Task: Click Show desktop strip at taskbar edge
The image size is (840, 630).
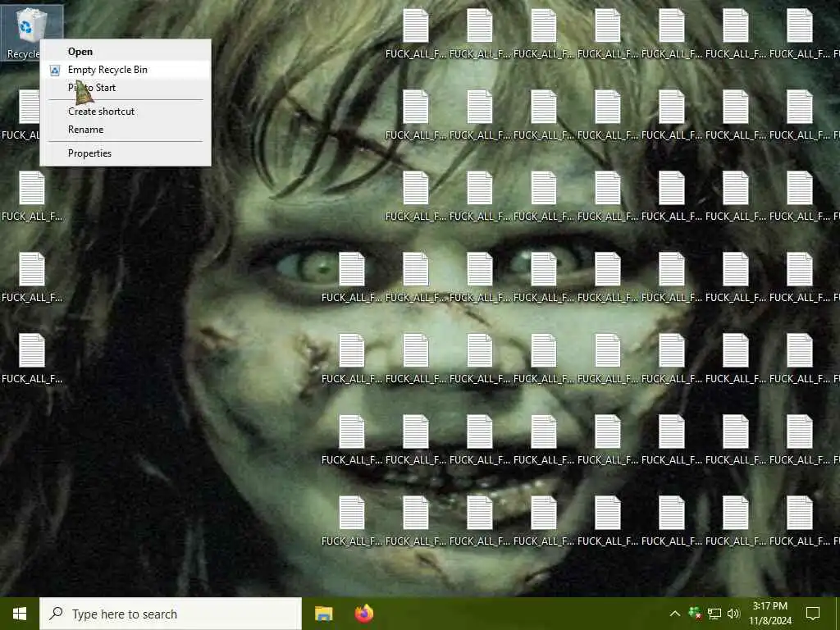Action: click(838, 614)
